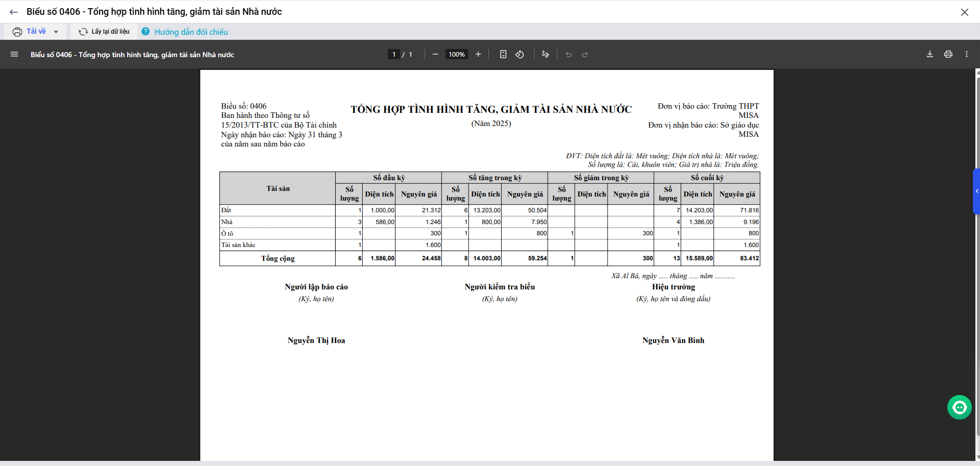The height and width of the screenshot is (466, 980).
Task: Open the green chat support bubble
Action: point(959,407)
